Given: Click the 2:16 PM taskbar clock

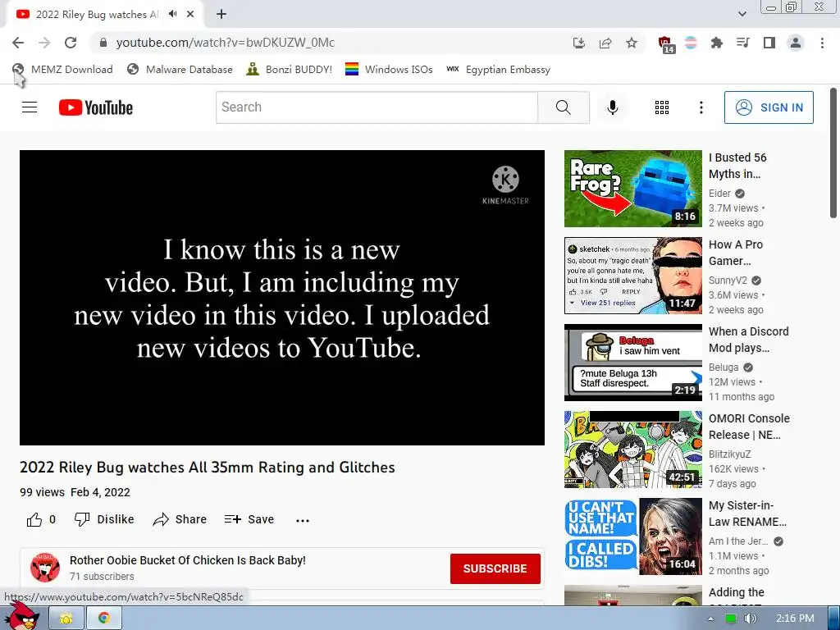Looking at the screenshot, I should click(795, 619).
